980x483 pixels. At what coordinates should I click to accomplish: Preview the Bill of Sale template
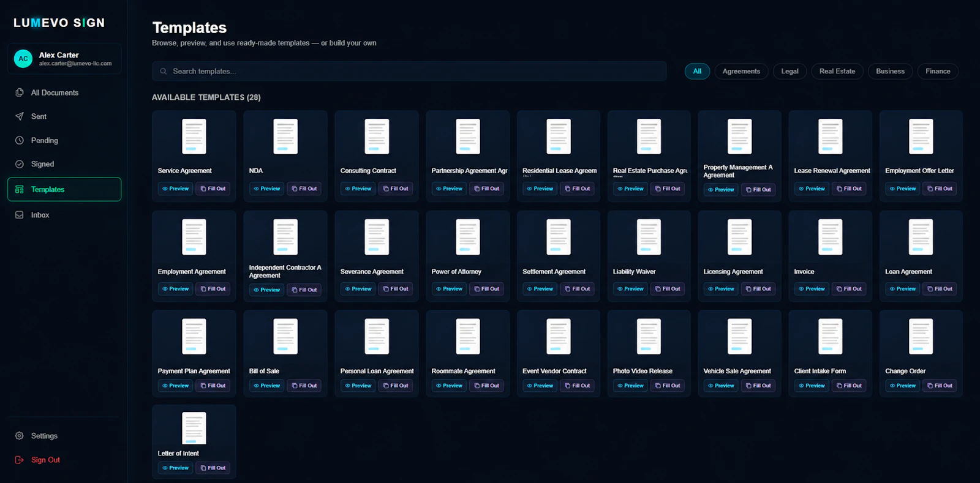[x=266, y=386]
